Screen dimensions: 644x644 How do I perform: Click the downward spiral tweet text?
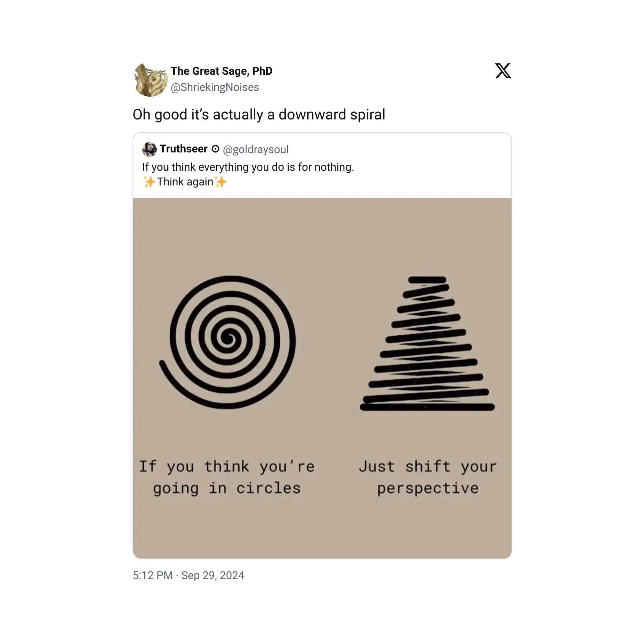pyautogui.click(x=259, y=115)
